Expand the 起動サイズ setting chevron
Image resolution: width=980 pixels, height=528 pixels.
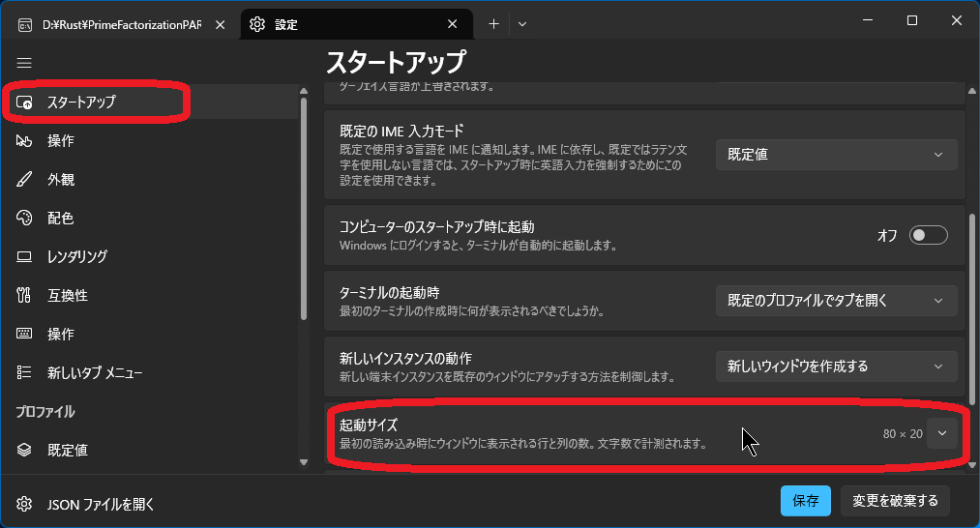click(x=941, y=434)
